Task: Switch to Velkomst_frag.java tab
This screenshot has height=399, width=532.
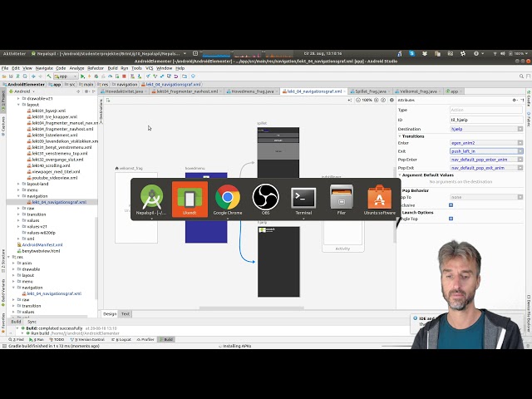Action: click(x=420, y=91)
